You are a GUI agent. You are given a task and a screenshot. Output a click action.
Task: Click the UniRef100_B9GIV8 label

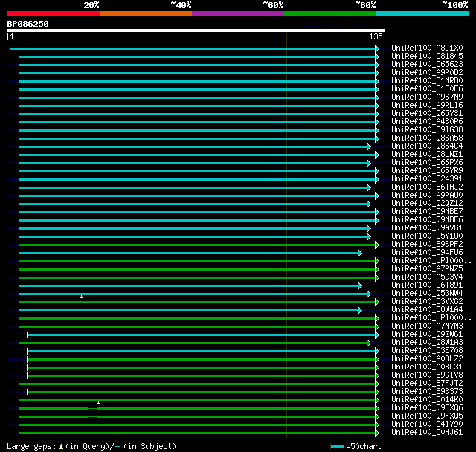click(x=427, y=375)
